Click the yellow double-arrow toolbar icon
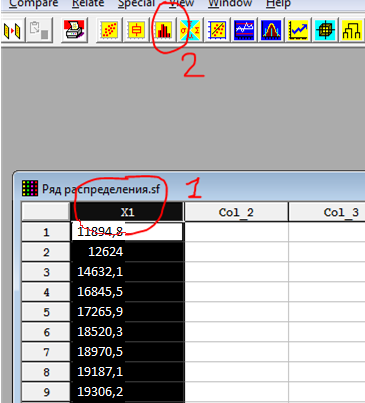 click(13, 31)
